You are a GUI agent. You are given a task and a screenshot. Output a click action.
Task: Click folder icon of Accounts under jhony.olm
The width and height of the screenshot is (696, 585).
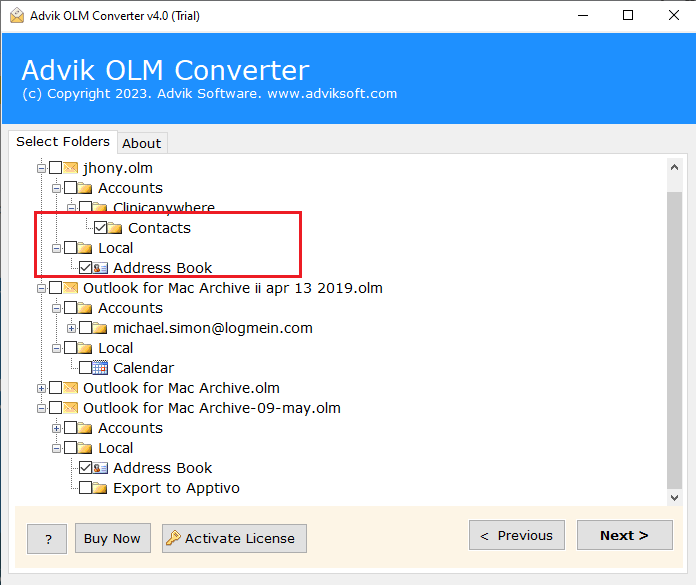[85, 188]
